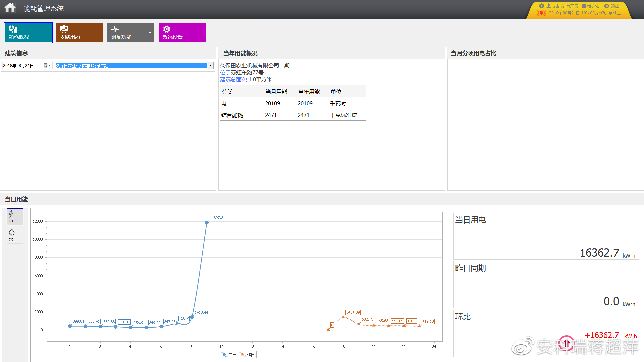The height and width of the screenshot is (362, 644).
Task: Click the 728.7 data label
Action: (x=184, y=318)
